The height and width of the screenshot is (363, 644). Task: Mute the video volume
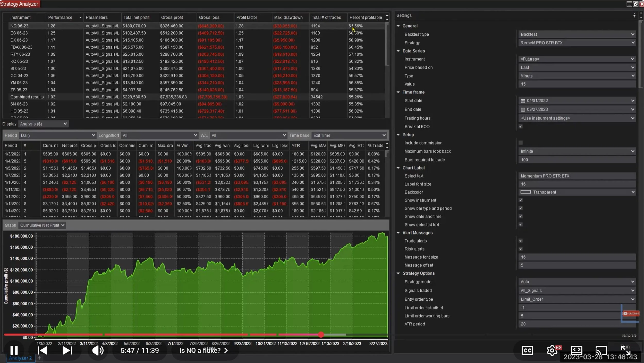pos(97,350)
